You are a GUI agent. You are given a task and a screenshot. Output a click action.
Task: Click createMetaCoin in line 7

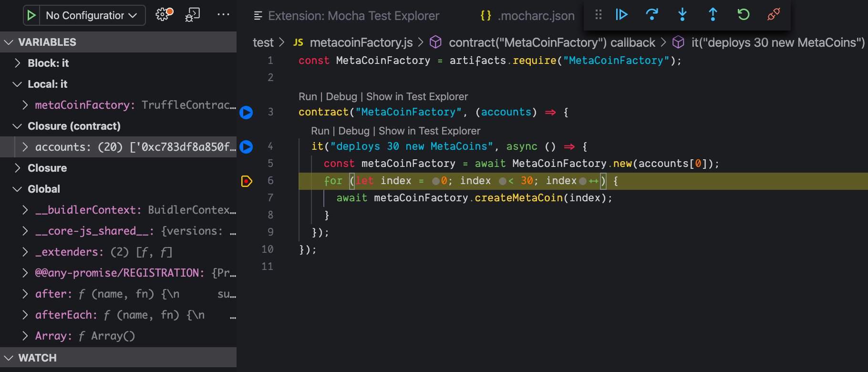pos(518,198)
